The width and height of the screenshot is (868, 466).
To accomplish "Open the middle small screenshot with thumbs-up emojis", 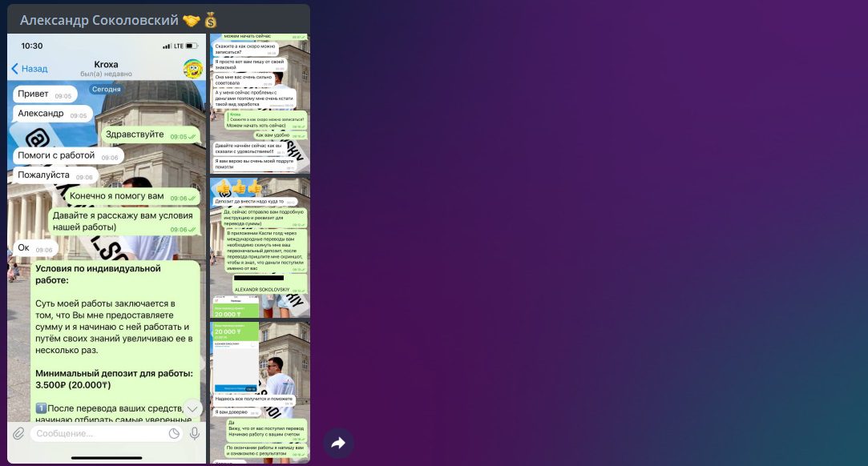I will 260,247.
